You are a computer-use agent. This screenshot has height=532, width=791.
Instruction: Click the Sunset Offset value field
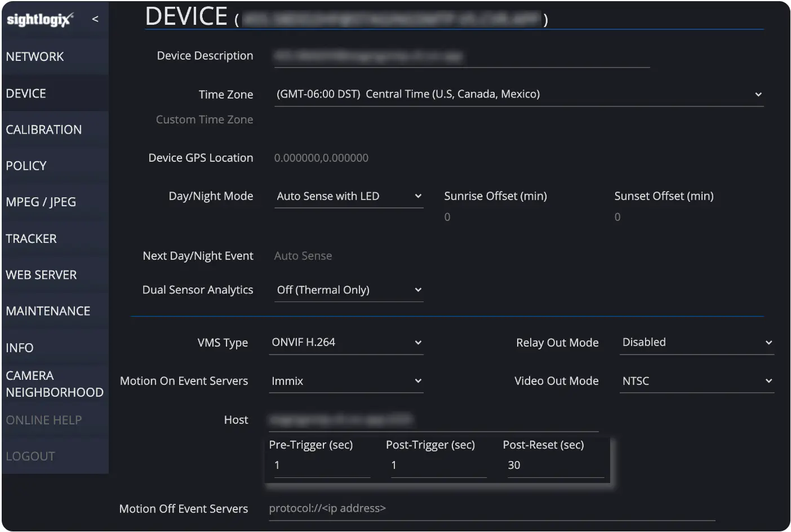[x=617, y=217]
